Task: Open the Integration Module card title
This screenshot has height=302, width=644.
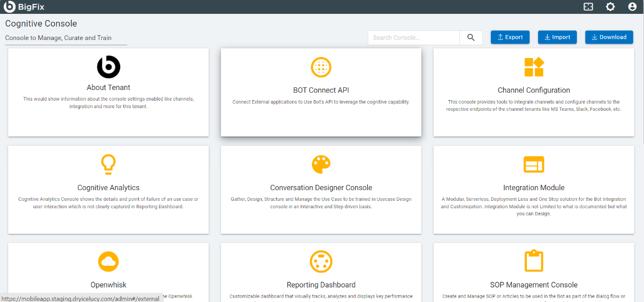Action: (534, 187)
